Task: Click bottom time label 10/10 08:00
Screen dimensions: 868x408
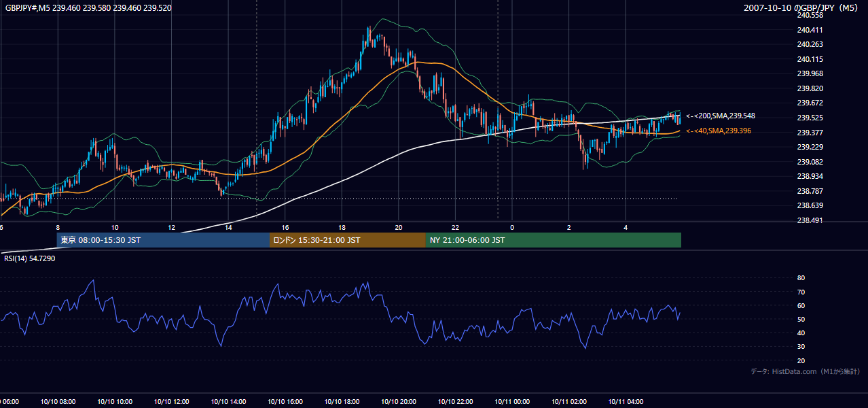Action: pos(58,402)
